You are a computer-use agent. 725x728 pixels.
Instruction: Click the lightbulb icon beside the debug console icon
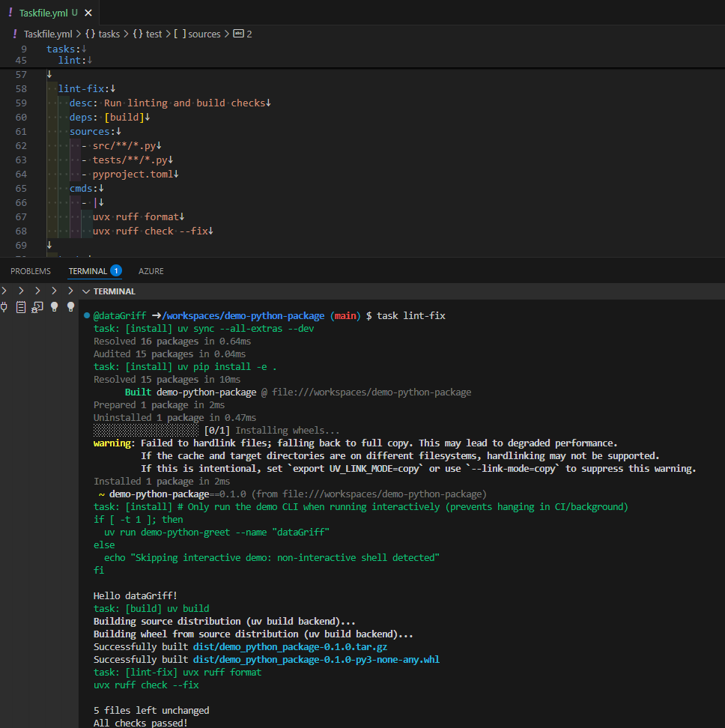[55, 307]
